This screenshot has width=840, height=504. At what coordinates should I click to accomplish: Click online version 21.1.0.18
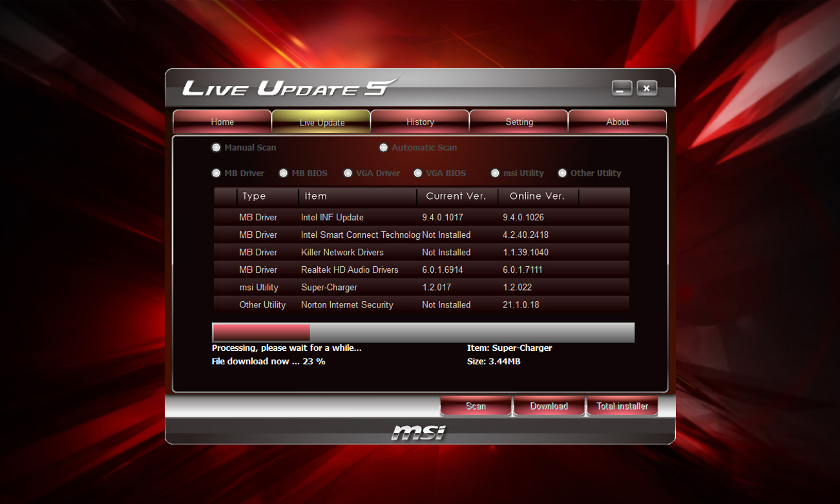point(521,305)
